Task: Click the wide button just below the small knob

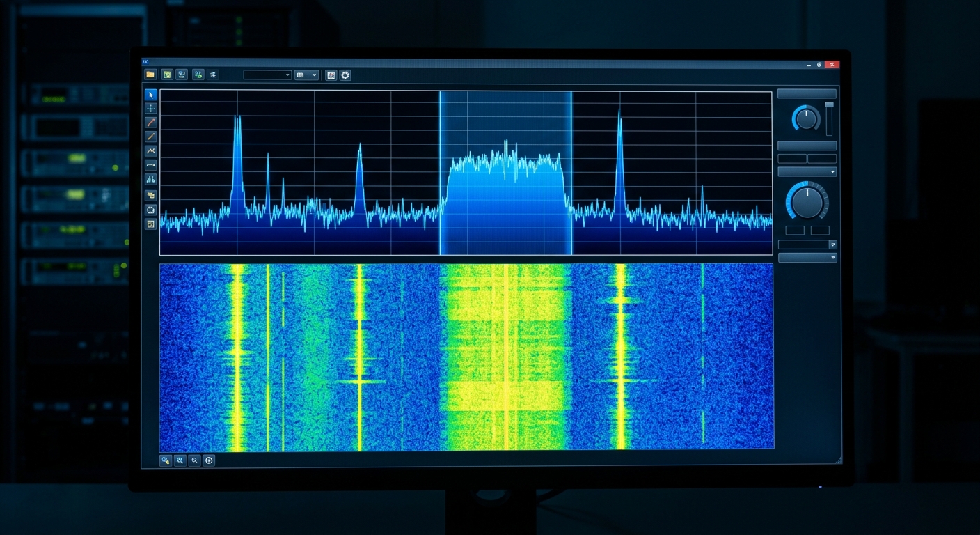Action: coord(807,146)
